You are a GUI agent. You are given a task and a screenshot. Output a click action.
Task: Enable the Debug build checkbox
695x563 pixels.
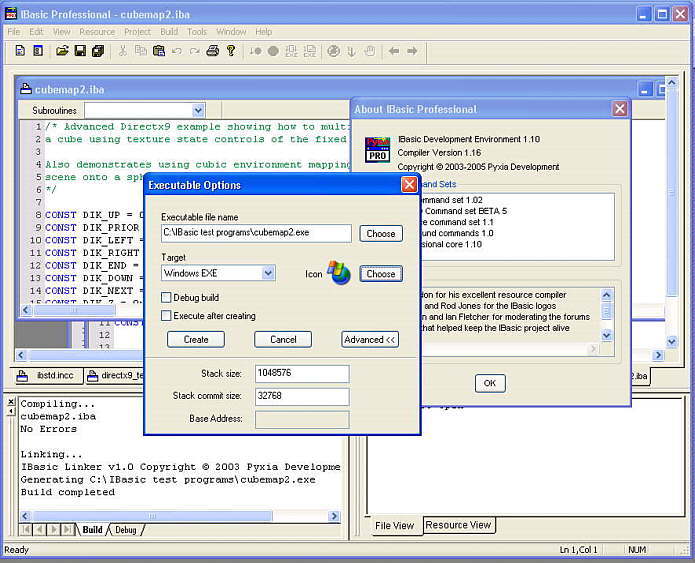point(166,297)
